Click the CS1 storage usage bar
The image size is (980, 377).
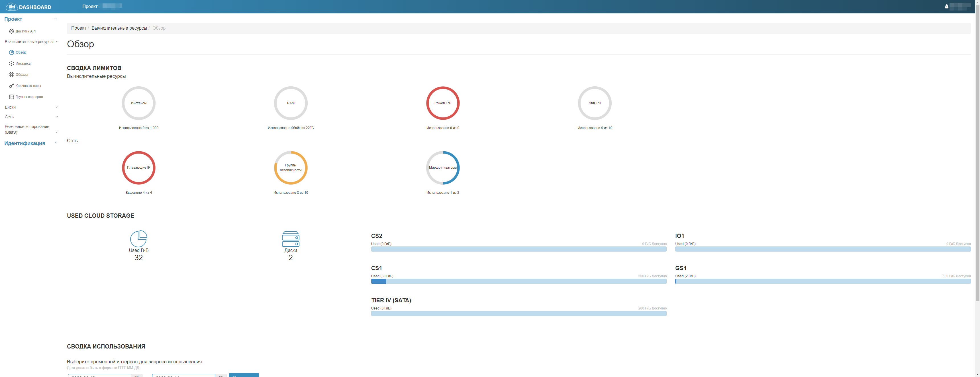point(518,282)
